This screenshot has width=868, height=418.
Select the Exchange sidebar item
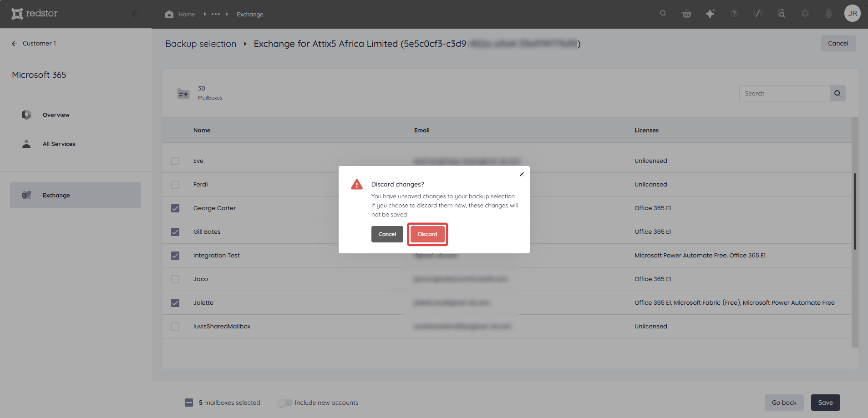75,195
